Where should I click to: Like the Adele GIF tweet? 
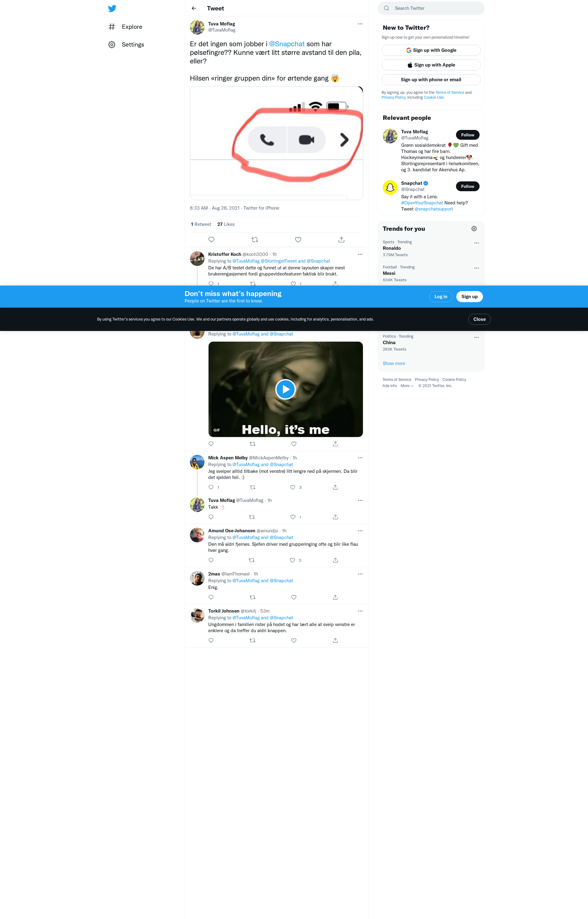coord(294,444)
